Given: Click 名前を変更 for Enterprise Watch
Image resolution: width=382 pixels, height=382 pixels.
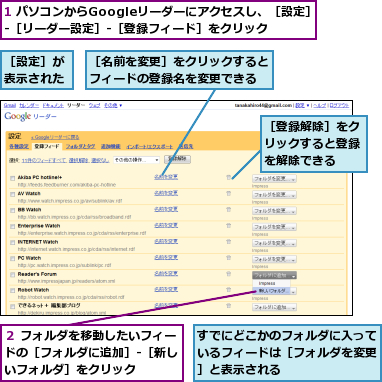Looking at the screenshot, I should pyautogui.click(x=166, y=225).
